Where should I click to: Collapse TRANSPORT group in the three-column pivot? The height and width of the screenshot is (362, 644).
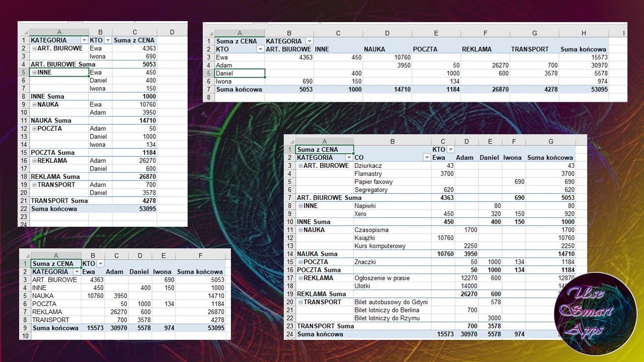pos(34,185)
